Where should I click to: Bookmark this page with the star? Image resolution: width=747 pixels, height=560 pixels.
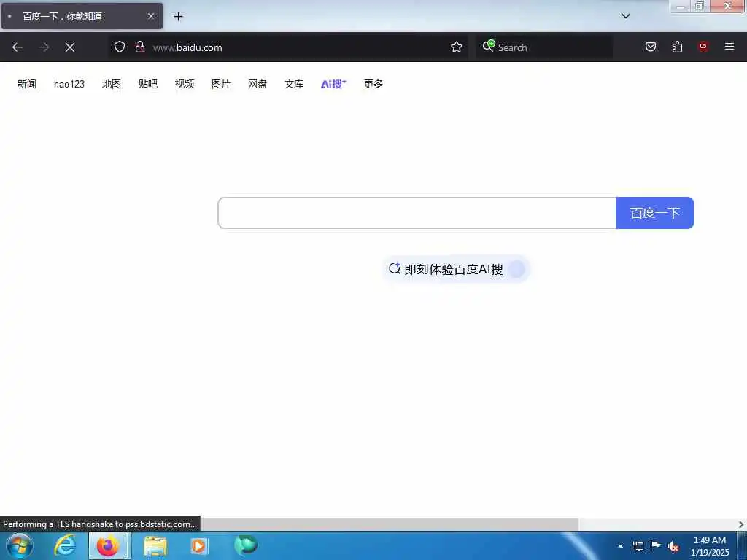pos(457,47)
